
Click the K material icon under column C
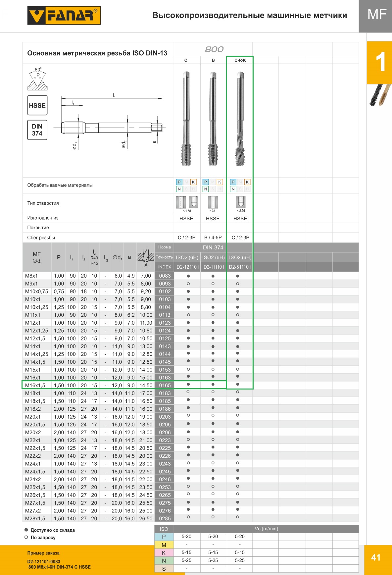[193, 182]
